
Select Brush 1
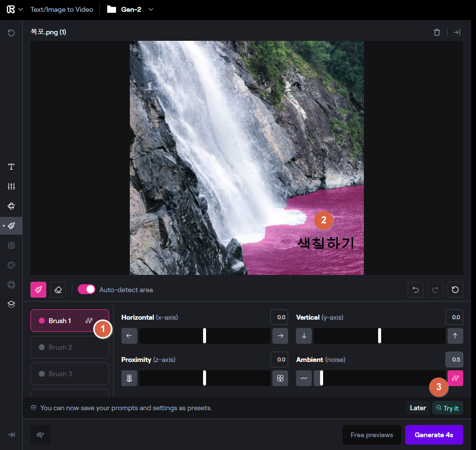click(70, 321)
